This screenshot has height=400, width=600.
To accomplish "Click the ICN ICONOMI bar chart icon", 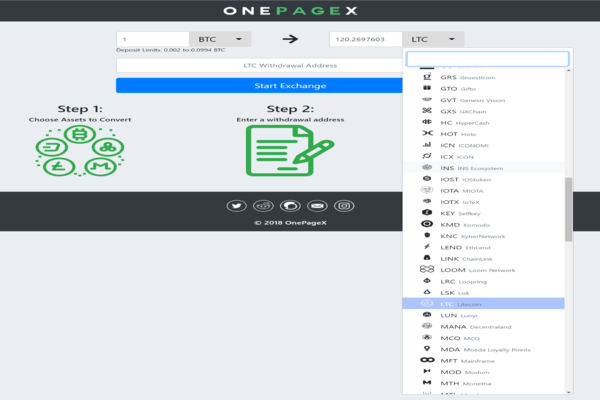I will click(427, 145).
